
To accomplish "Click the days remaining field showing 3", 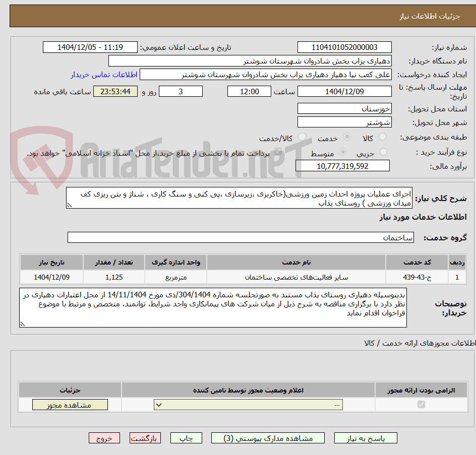I will (181, 91).
